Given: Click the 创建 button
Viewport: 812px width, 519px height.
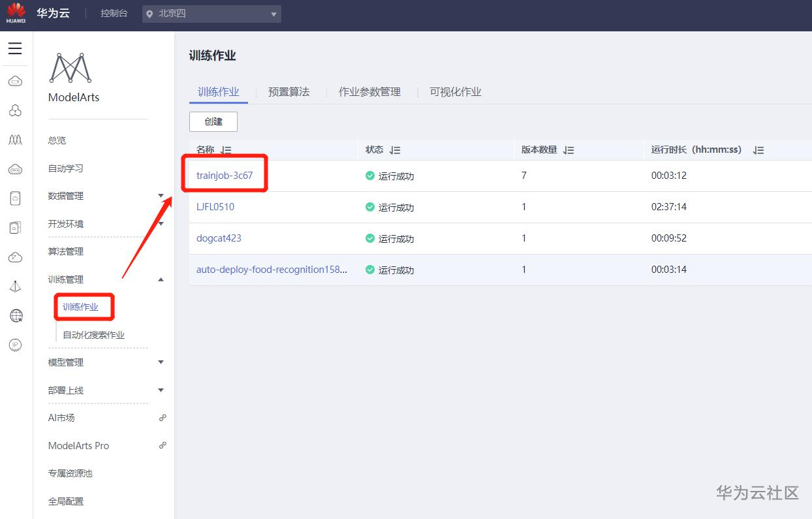Looking at the screenshot, I should (213, 121).
